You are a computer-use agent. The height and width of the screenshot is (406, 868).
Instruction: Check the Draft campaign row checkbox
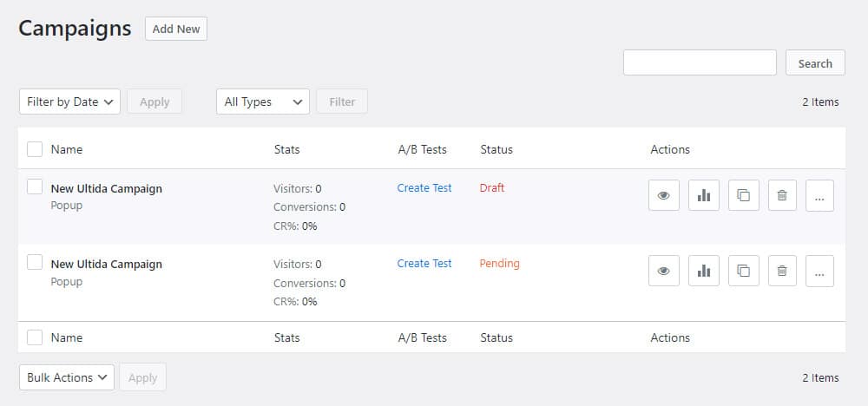[35, 187]
